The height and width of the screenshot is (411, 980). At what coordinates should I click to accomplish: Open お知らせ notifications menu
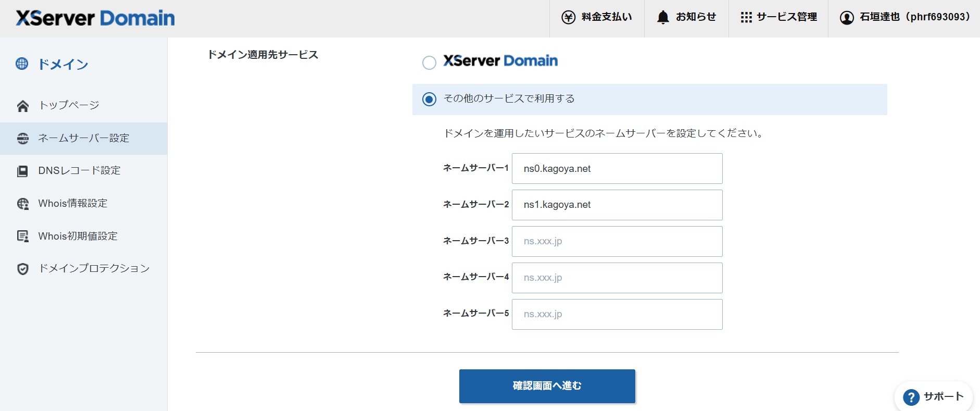(x=686, y=18)
